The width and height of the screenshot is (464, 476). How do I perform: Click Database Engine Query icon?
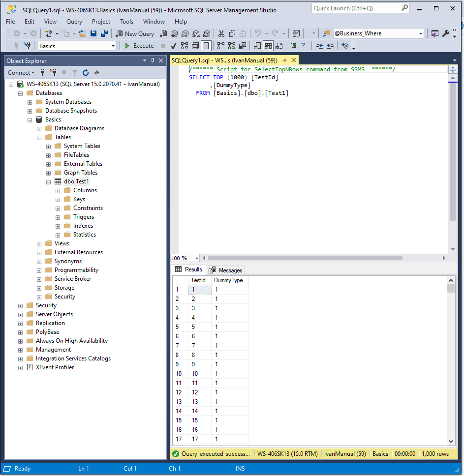pos(163,34)
